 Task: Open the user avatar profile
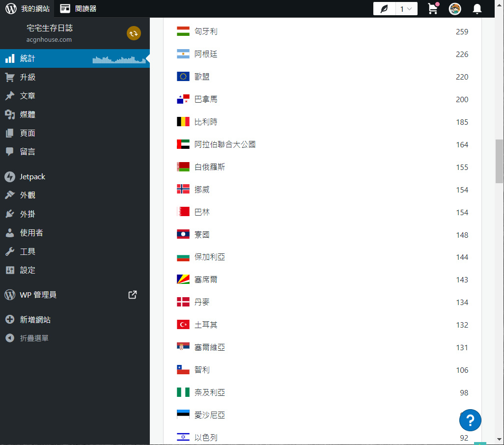click(x=455, y=9)
